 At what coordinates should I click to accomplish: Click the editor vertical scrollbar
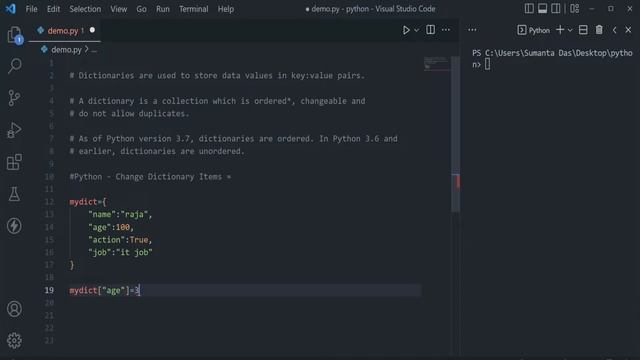click(x=456, y=135)
